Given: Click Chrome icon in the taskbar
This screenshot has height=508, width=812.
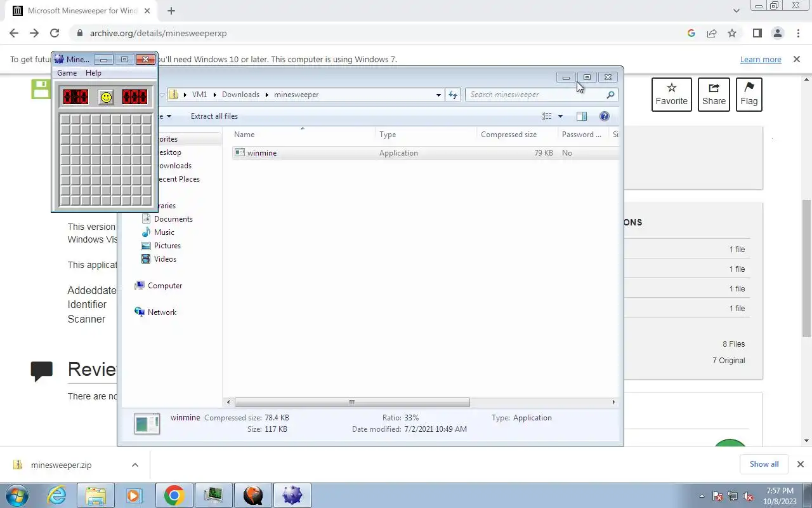Looking at the screenshot, I should (x=174, y=495).
